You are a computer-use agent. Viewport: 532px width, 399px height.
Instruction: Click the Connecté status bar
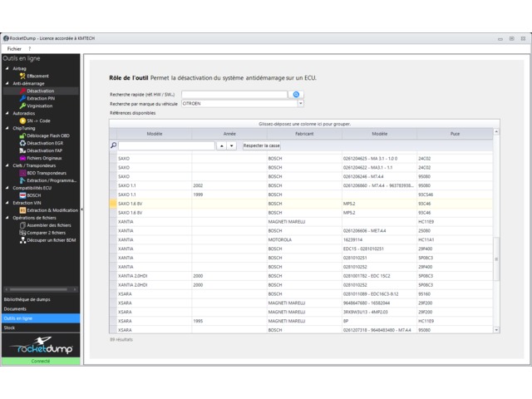coord(41,361)
